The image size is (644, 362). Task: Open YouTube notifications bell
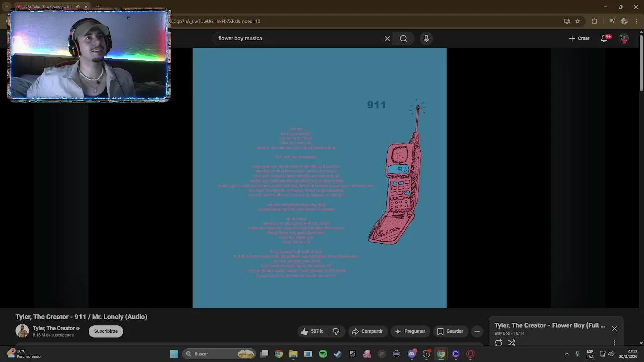[x=605, y=38]
